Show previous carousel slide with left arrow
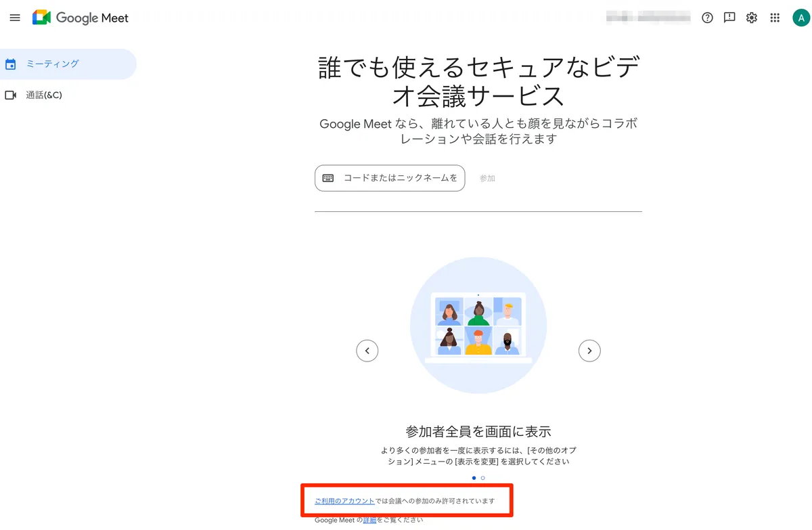The height and width of the screenshot is (530, 812). point(367,351)
